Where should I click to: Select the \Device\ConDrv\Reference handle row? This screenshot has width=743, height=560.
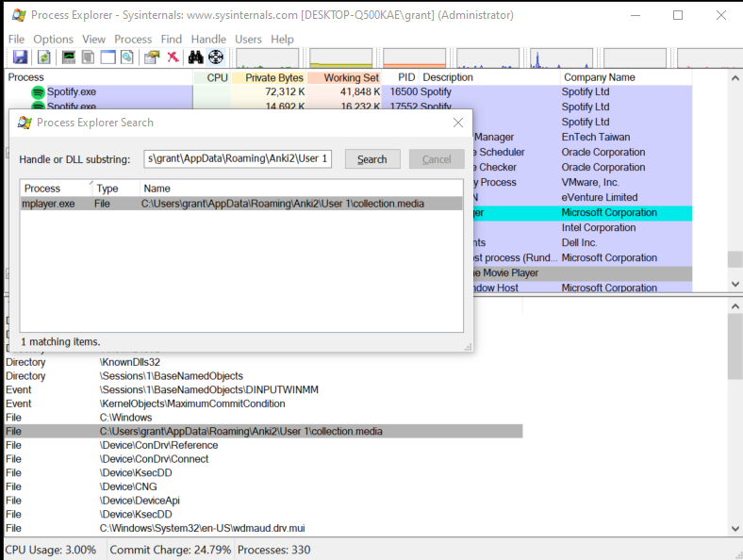coord(264,445)
